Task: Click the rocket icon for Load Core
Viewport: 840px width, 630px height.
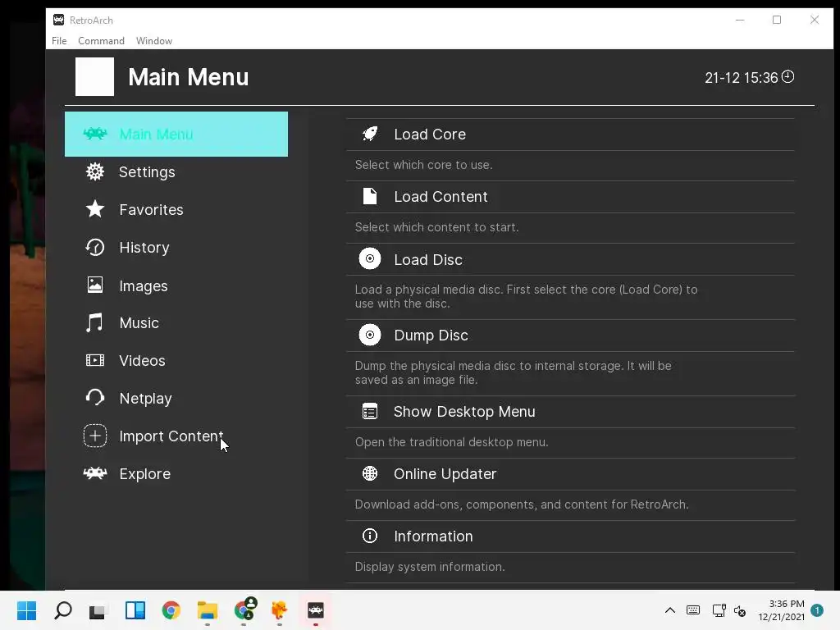Action: 370,134
